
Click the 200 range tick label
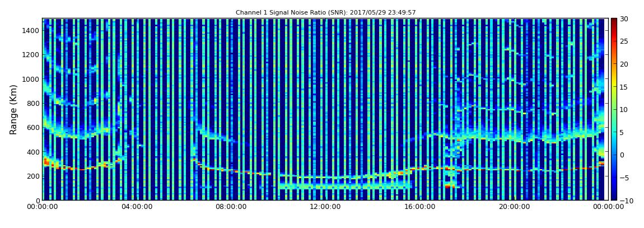coord(33,176)
